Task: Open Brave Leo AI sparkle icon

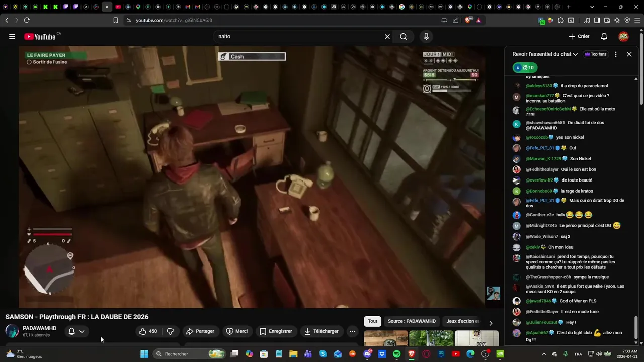Action: click(x=617, y=20)
